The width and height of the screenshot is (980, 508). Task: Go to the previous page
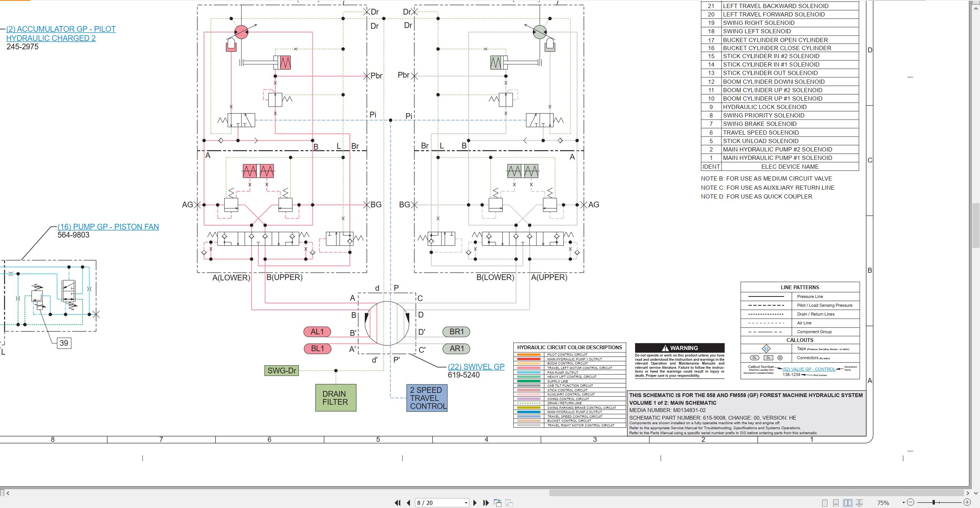click(x=408, y=503)
